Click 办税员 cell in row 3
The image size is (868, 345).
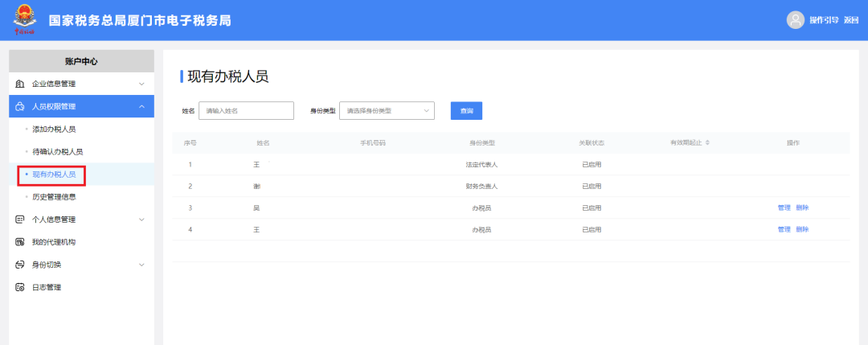coord(481,208)
